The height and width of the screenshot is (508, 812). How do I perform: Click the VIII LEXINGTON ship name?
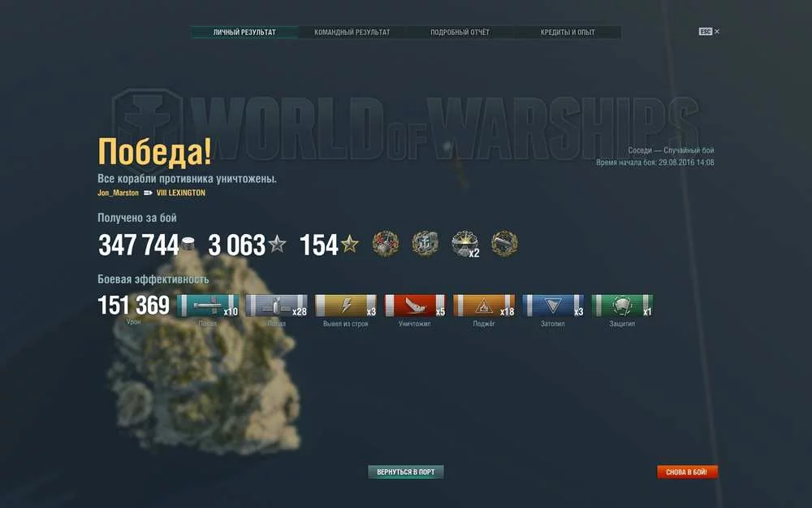(181, 193)
